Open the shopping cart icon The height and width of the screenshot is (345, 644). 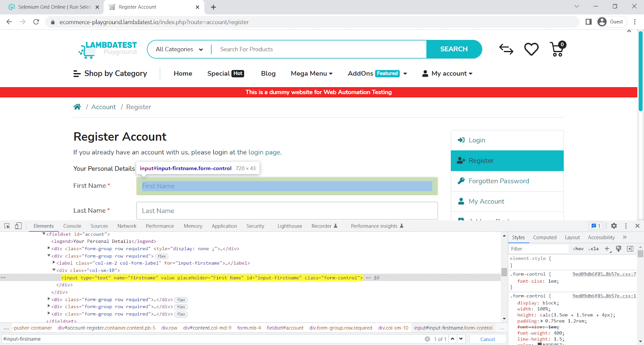(x=557, y=49)
